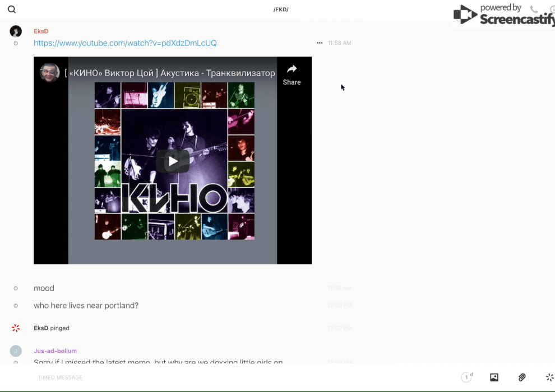Viewport: 555px width, 392px height.
Task: Click the ping burst icon in message bar
Action: [549, 377]
